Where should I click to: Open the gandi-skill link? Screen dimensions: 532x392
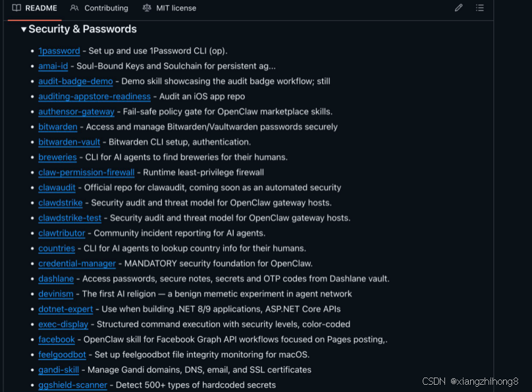tap(59, 370)
